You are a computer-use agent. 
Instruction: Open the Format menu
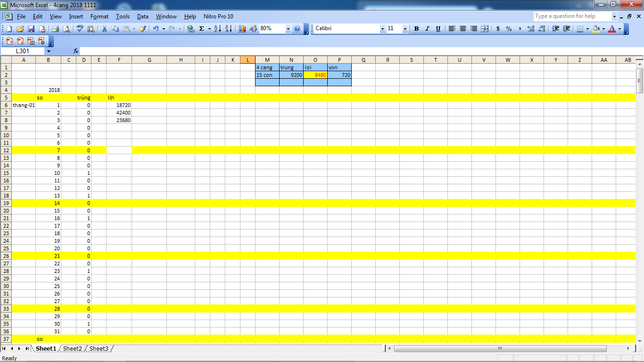99,16
